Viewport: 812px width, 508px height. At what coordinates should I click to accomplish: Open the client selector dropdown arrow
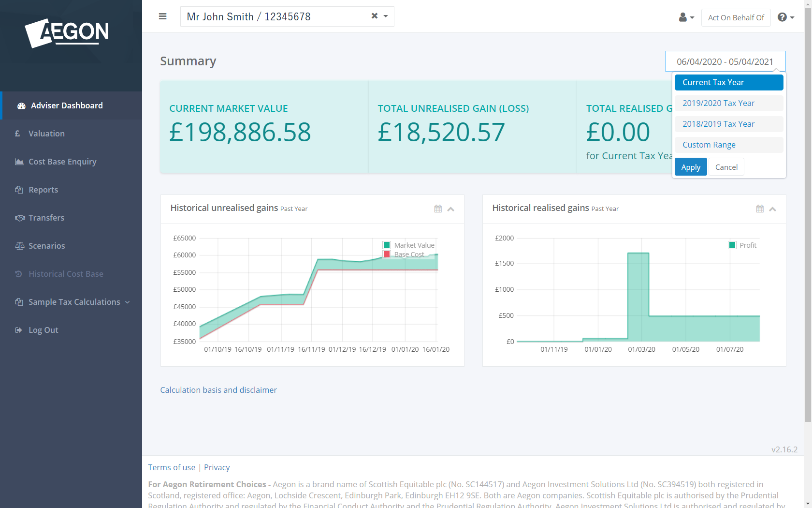point(386,16)
